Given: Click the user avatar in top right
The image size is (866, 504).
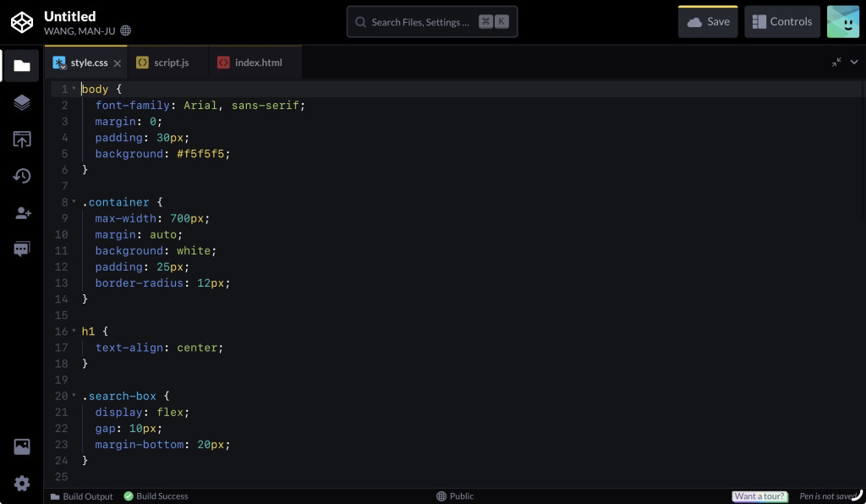Looking at the screenshot, I should click(x=843, y=22).
